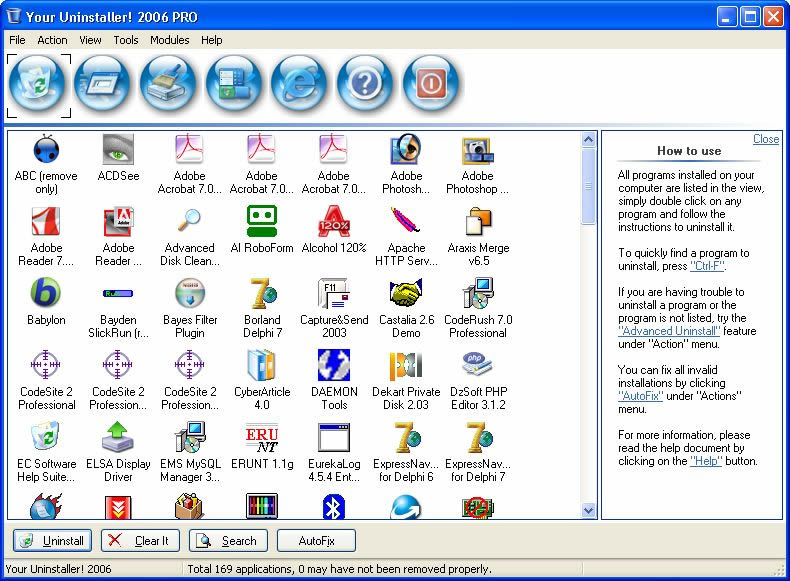Follow the "Advanced Uninstall" link
This screenshot has height=581, width=790.
(669, 331)
